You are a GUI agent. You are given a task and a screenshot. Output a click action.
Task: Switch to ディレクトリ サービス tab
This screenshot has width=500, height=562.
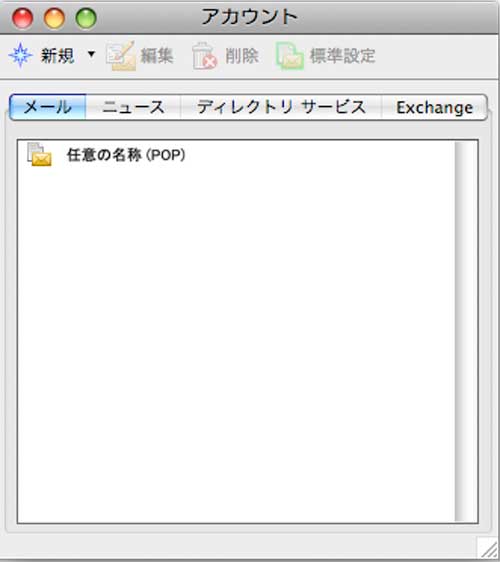point(281,107)
